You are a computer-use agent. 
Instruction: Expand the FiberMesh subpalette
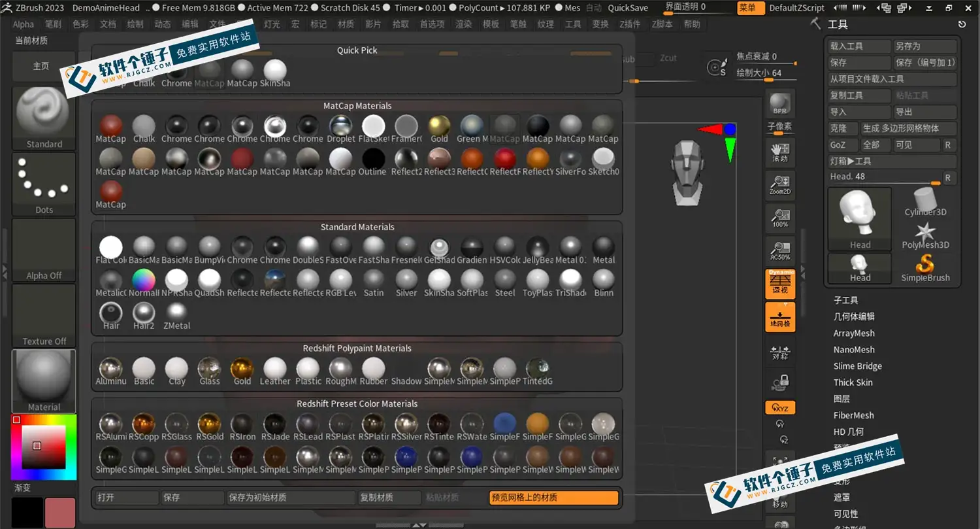[853, 415]
